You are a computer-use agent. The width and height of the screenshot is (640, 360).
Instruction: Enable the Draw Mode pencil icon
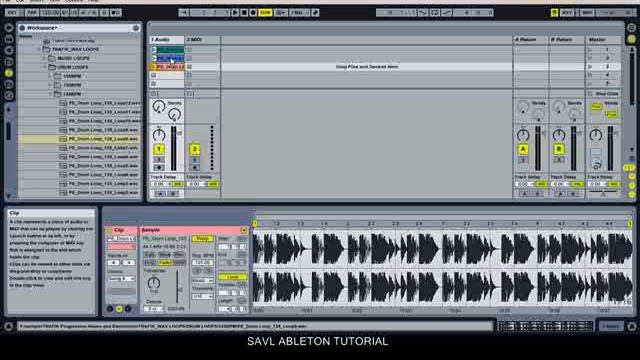click(x=315, y=13)
